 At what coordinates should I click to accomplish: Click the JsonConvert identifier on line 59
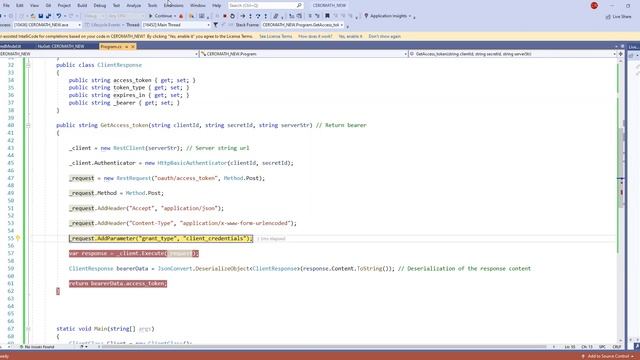click(x=175, y=269)
